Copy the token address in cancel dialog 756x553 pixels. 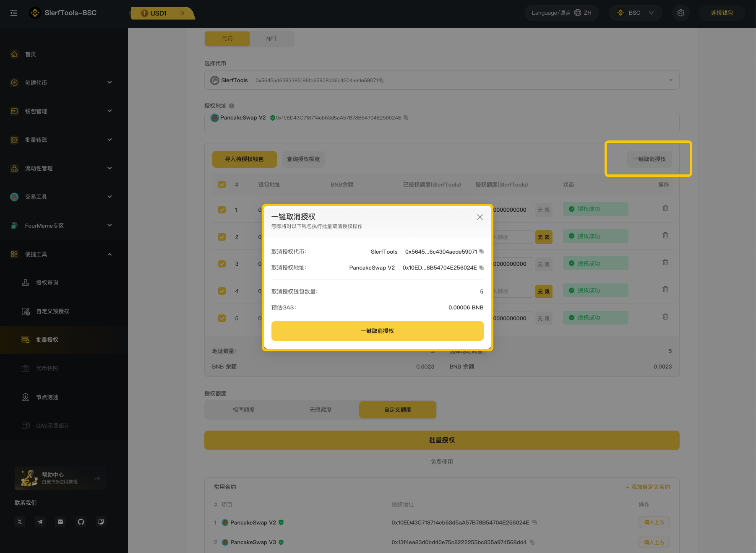[x=482, y=252]
